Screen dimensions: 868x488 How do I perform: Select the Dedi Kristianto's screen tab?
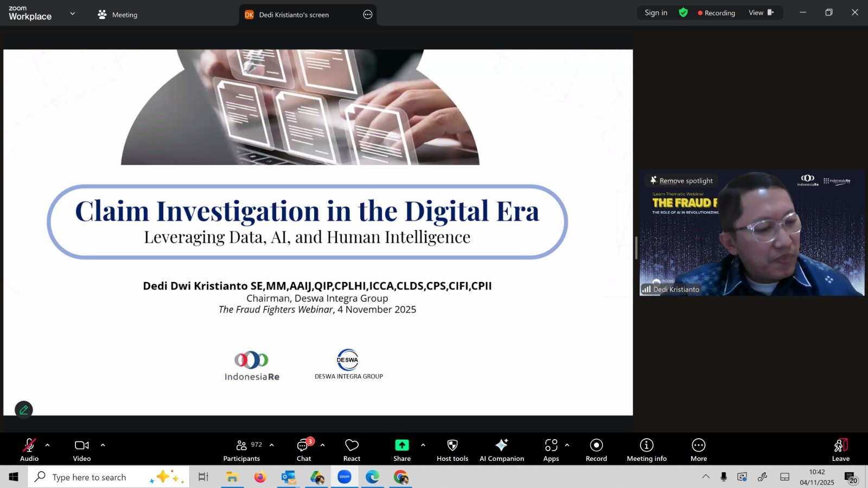click(x=293, y=15)
